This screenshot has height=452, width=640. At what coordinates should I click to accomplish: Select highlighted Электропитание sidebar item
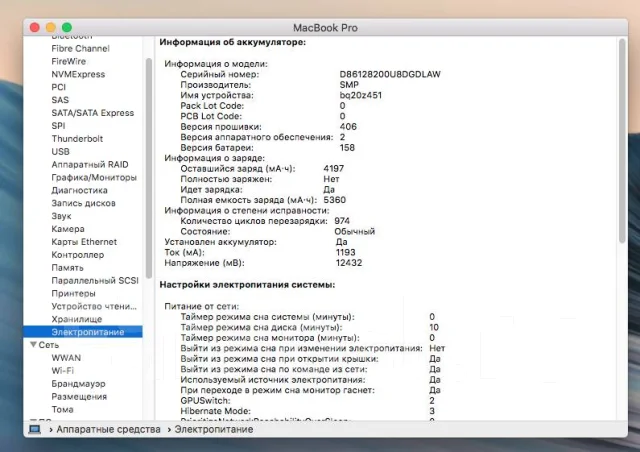(x=83, y=332)
